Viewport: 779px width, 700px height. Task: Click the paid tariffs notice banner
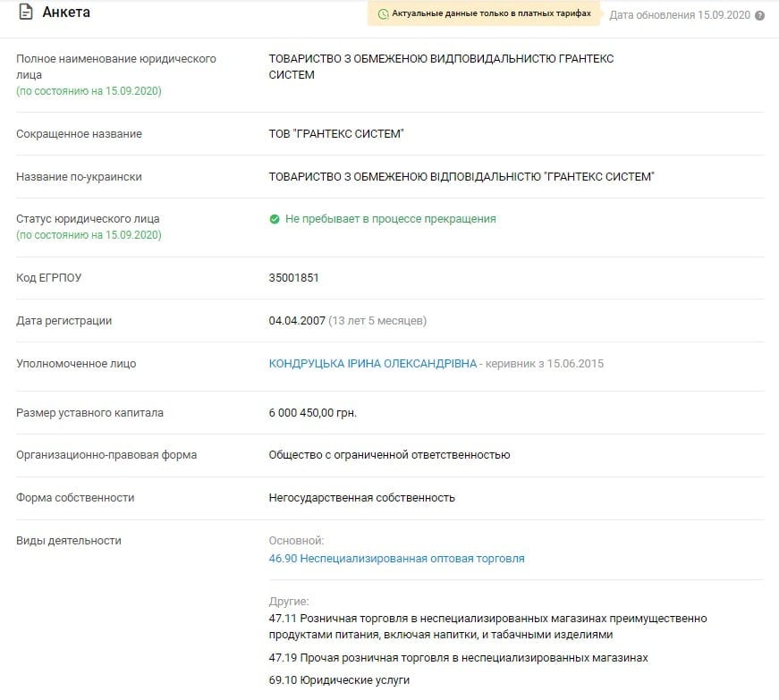(484, 14)
